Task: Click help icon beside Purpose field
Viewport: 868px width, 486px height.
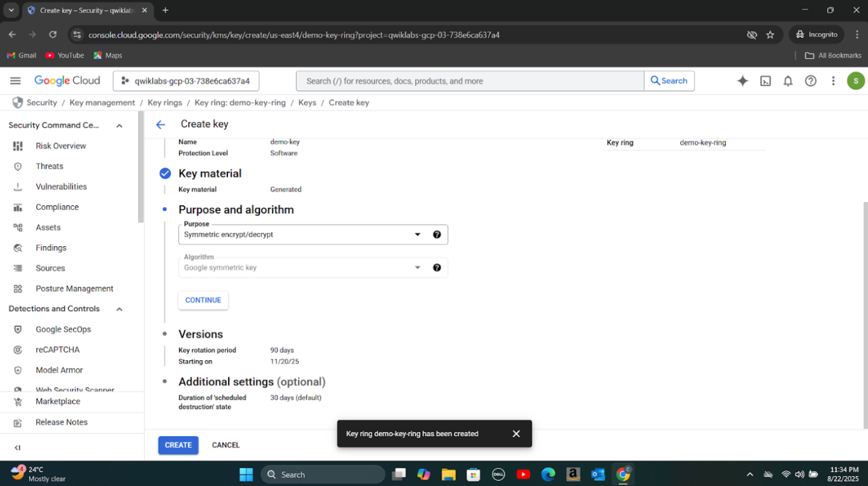Action: point(437,235)
